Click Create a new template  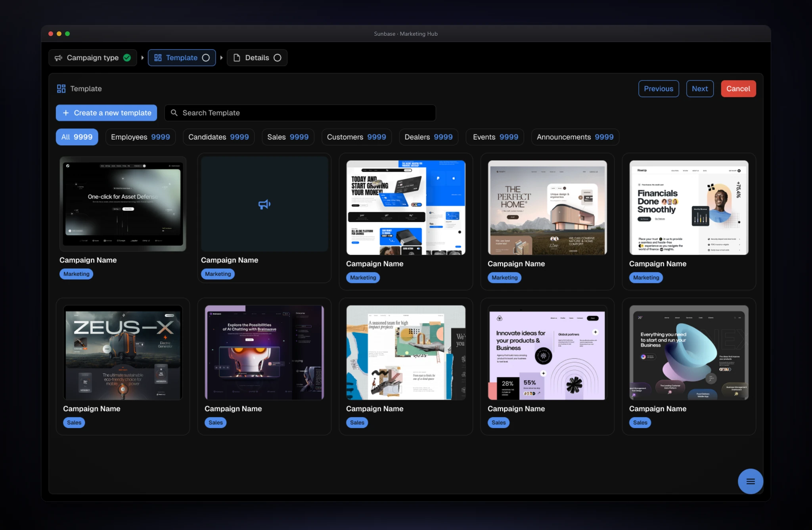coord(106,113)
